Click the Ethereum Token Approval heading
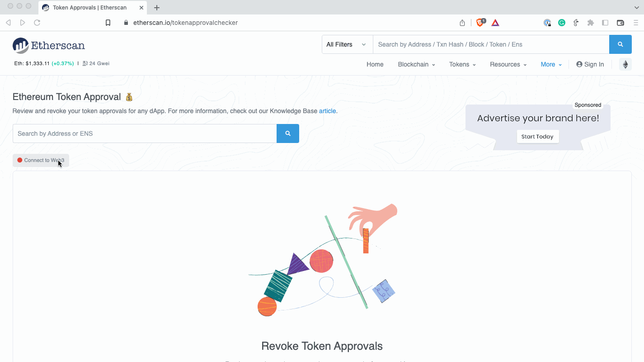The image size is (644, 362). [67, 97]
